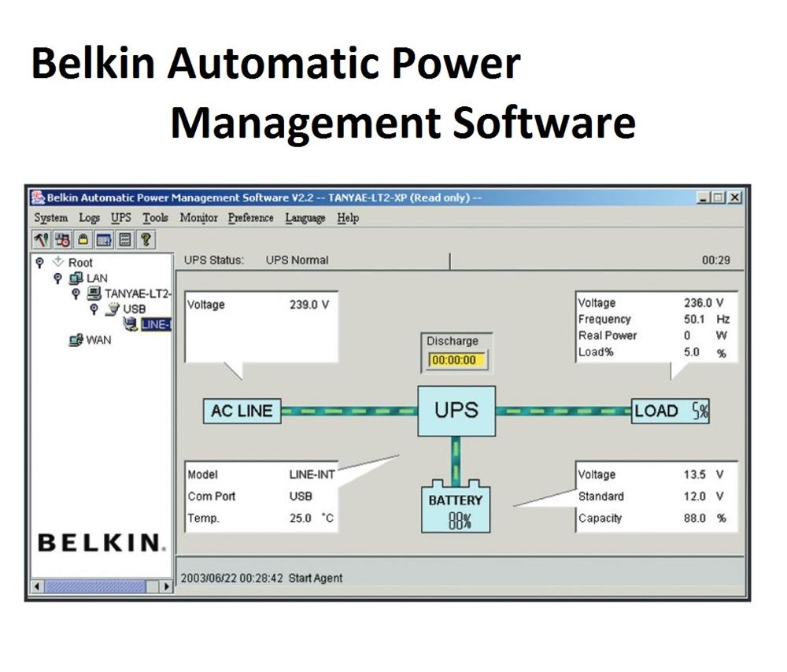This screenshot has height=672, width=787.
Task: Open the Preference menu
Action: tap(251, 218)
